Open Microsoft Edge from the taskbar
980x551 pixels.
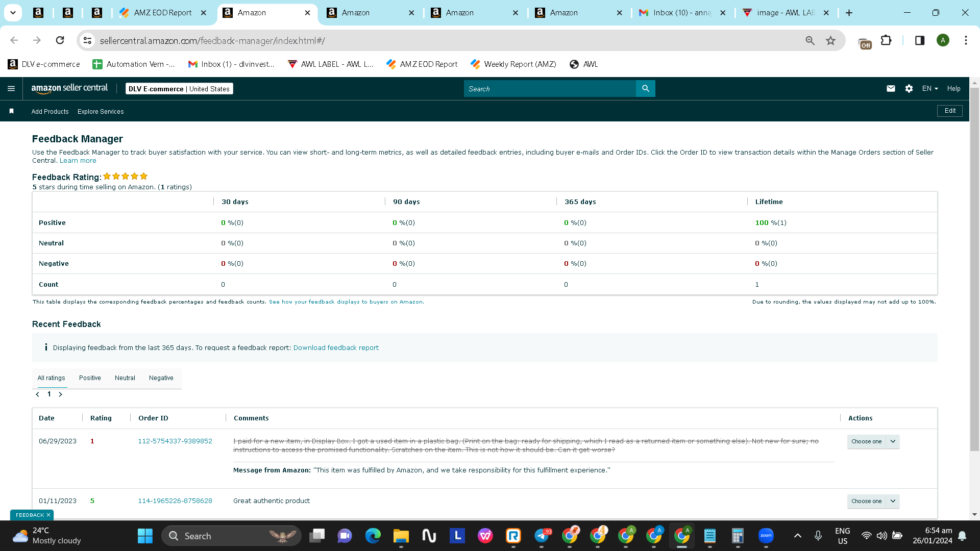373,536
